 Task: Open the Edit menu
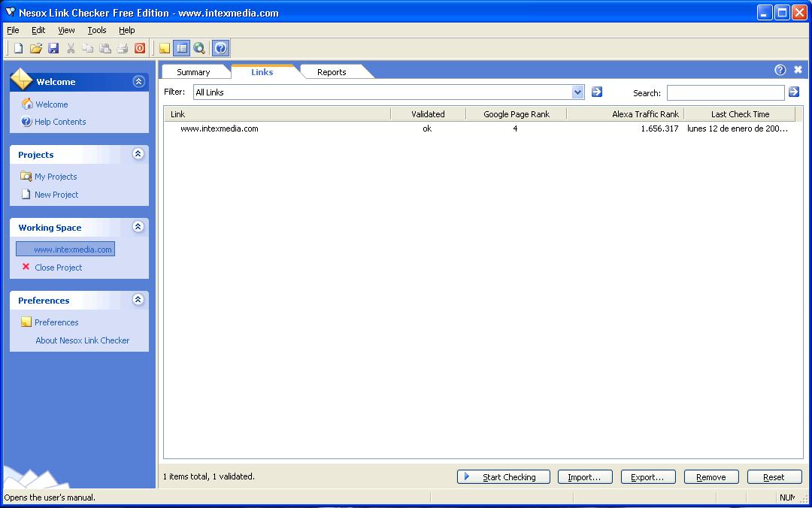[x=38, y=30]
